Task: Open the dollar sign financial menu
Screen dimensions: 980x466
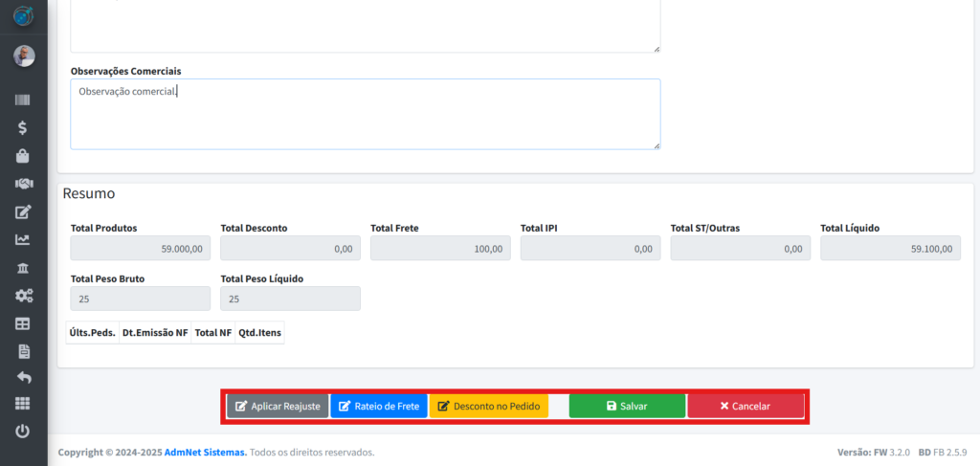Action: (23, 127)
